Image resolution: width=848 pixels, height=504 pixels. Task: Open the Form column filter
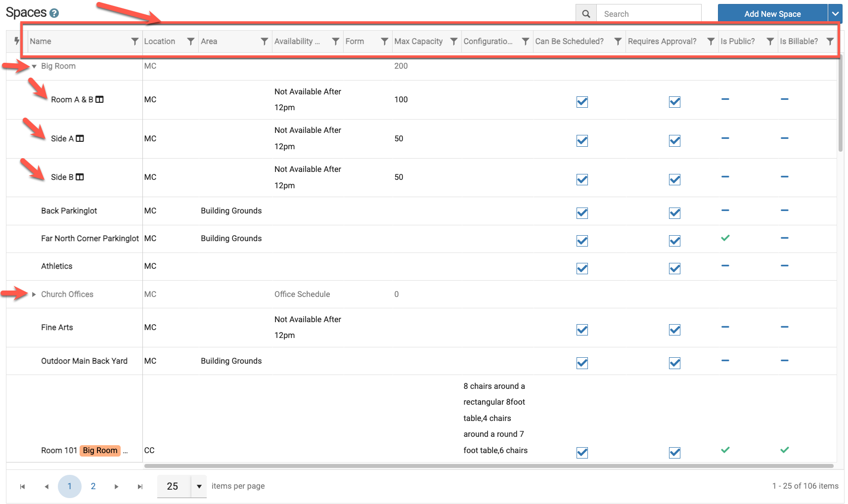pos(384,42)
